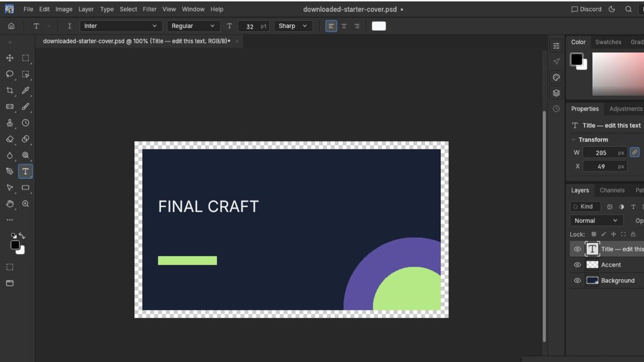Switch to the Channels tab
644x362 pixels.
pyautogui.click(x=612, y=190)
